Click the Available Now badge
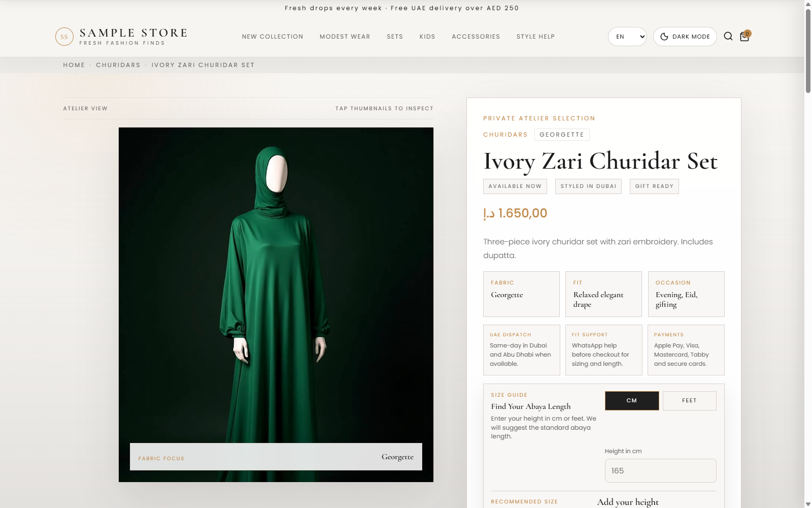The width and height of the screenshot is (812, 508). [515, 186]
